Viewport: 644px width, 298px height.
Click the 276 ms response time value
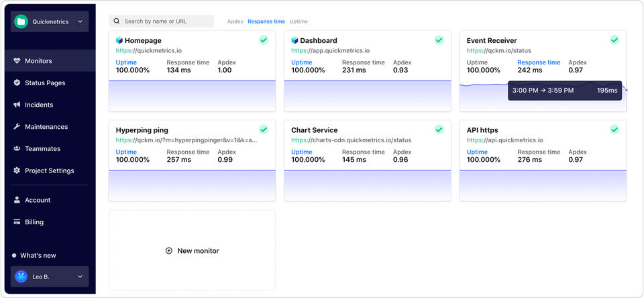pos(529,160)
